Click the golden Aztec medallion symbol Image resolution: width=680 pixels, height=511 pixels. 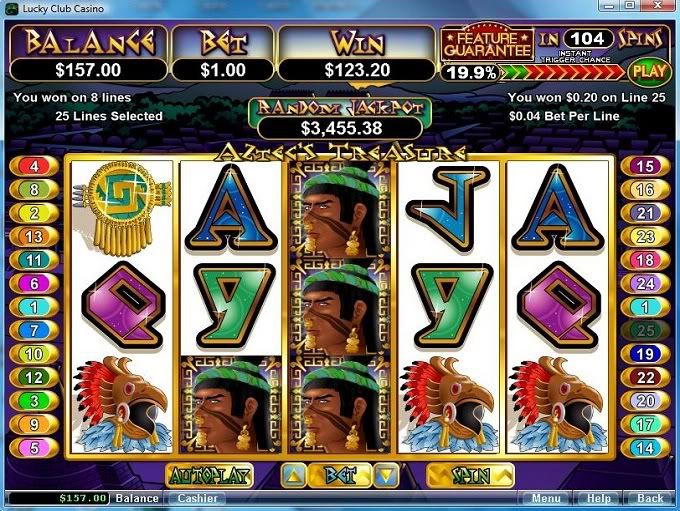click(x=123, y=209)
